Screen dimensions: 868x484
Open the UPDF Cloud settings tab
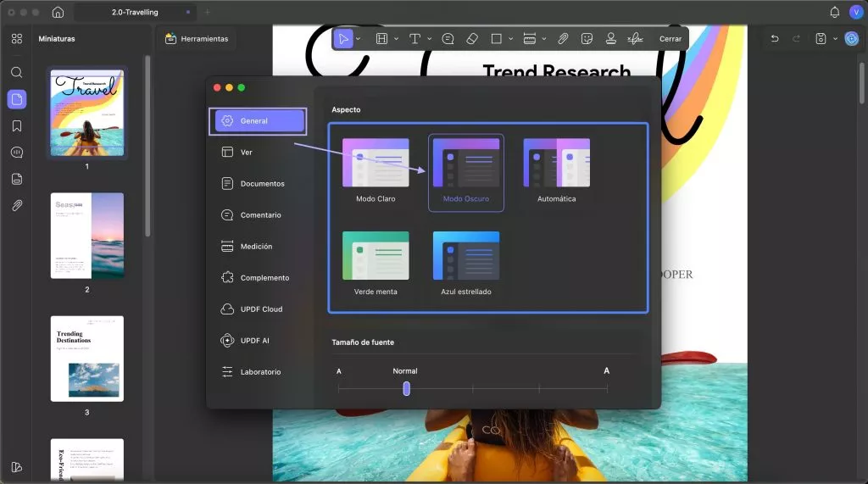[258, 309]
